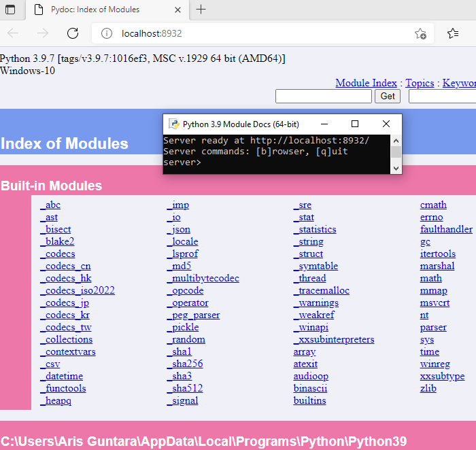Open the _codecs_iso2022 module link
The image size is (476, 450).
pyautogui.click(x=78, y=290)
